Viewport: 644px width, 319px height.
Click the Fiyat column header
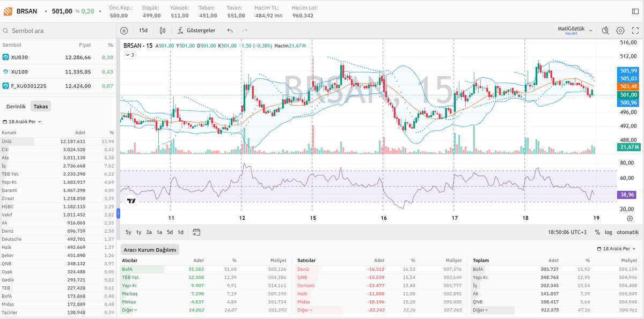coord(85,45)
